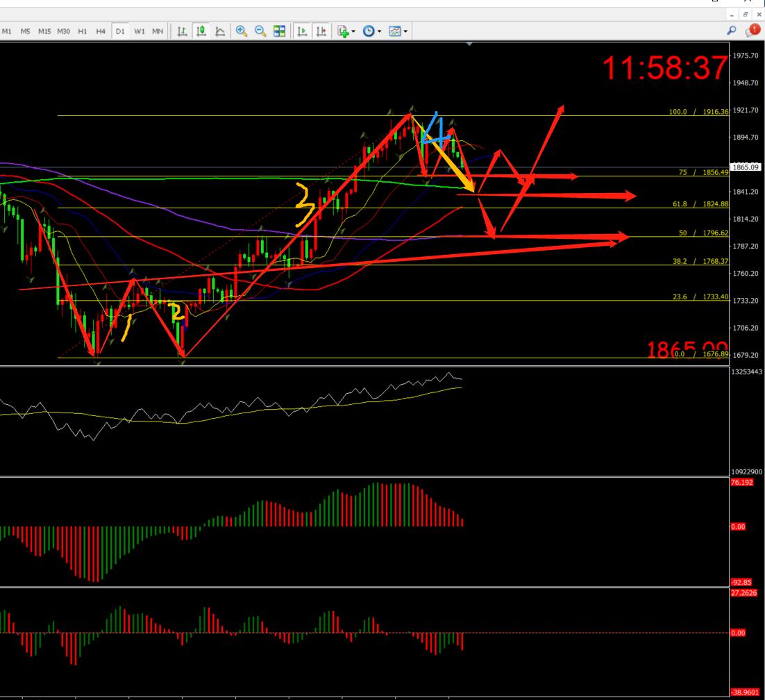
Task: Switch chart to bar chart style
Action: 182,31
